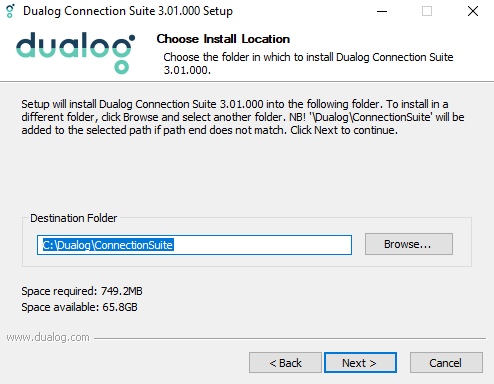This screenshot has height=384, width=494.
Task: Click the greyed-out maximize button
Action: coord(427,11)
